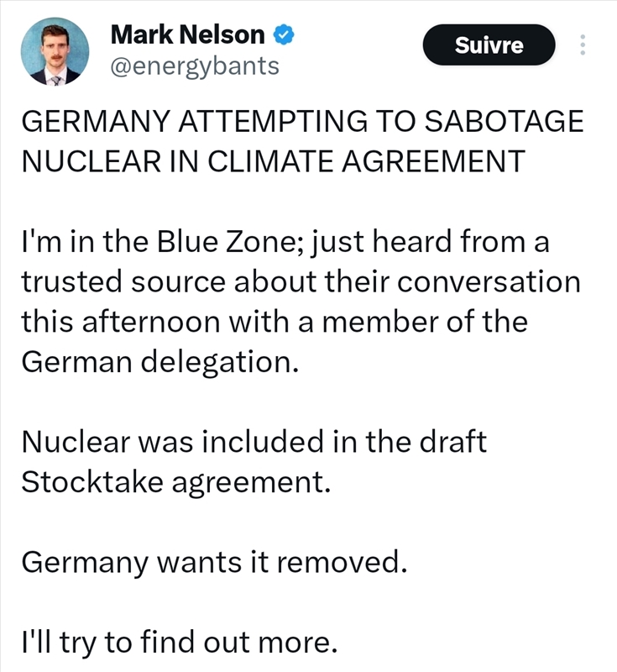Open the Mark Nelson display name link
The height and width of the screenshot is (672, 617).
click(188, 35)
